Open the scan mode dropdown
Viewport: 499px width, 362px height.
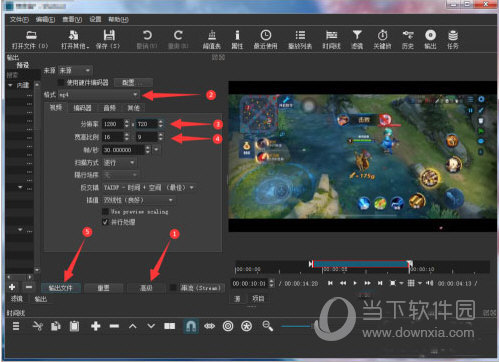click(x=119, y=163)
